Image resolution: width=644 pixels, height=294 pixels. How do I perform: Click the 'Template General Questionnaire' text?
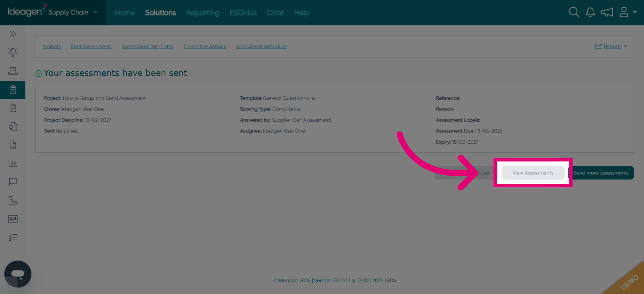tap(277, 98)
